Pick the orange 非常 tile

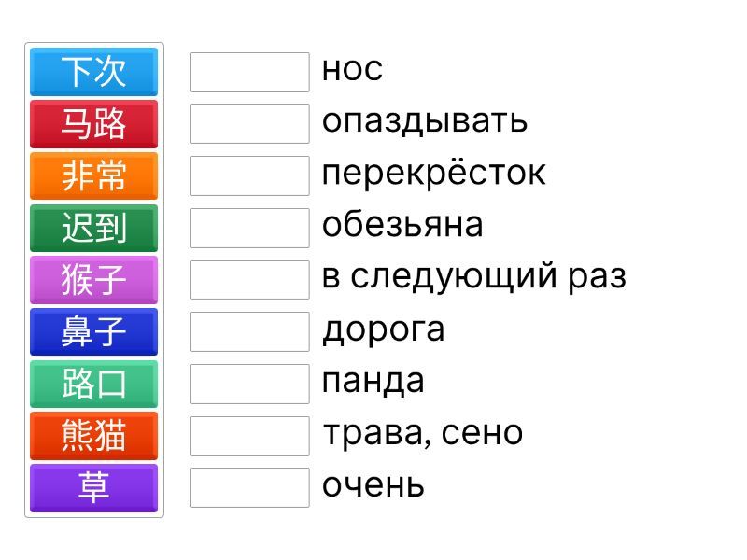(x=93, y=175)
